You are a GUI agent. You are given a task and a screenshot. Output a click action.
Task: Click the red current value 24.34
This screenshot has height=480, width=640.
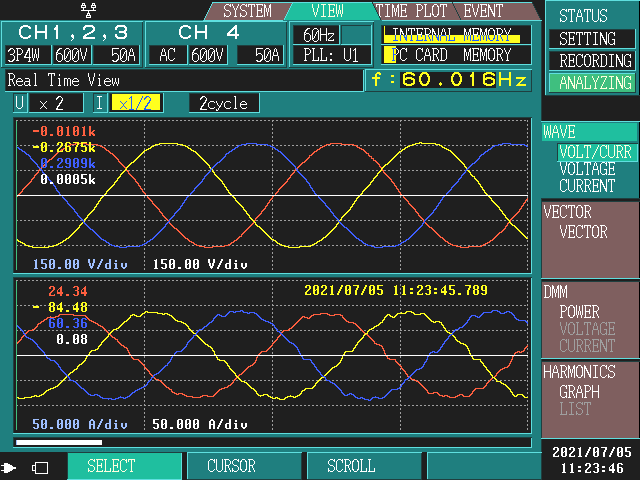coord(68,291)
